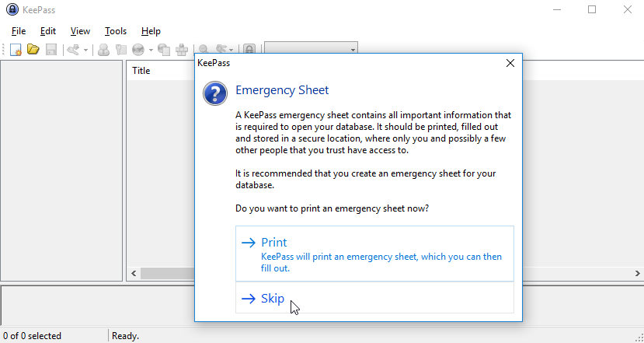Open the File menu

pyautogui.click(x=19, y=31)
